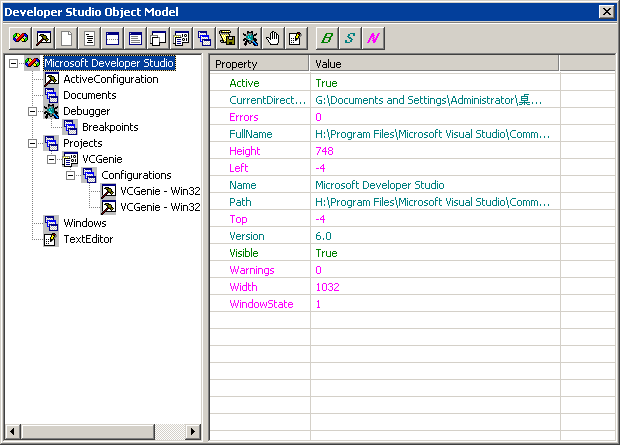
Task: Select the Breakpoints tree item
Action: 110,127
